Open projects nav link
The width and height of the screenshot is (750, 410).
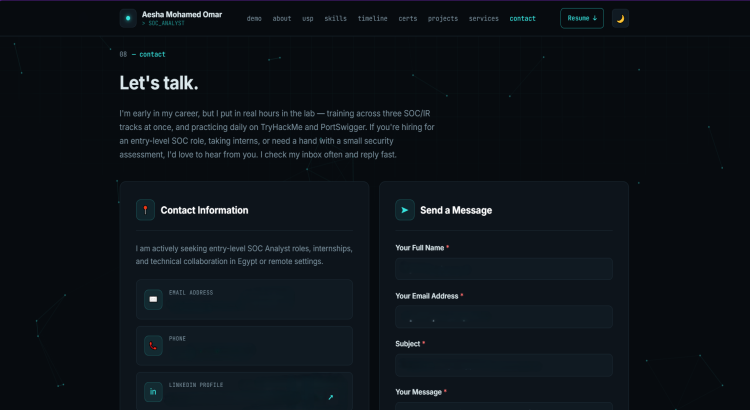click(x=443, y=19)
